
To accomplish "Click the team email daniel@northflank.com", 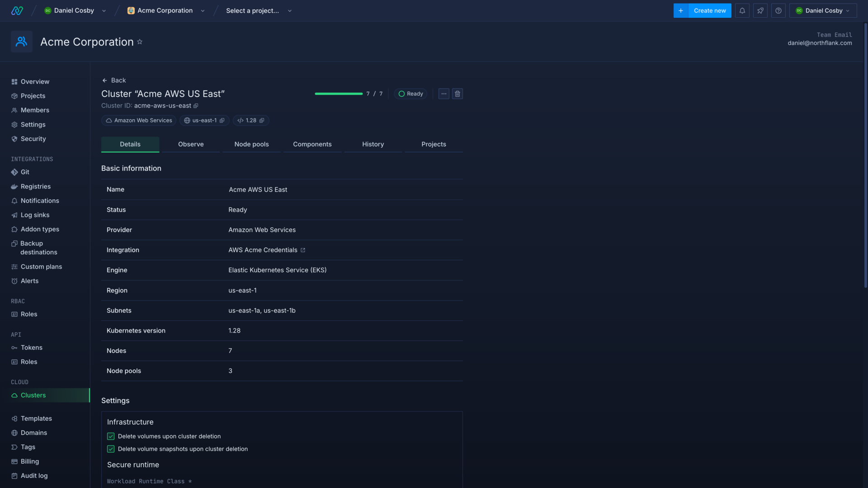I will click(820, 43).
